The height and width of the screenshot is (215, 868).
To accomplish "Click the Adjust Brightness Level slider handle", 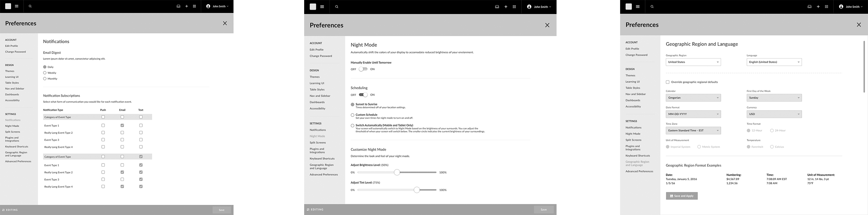I will click(397, 172).
